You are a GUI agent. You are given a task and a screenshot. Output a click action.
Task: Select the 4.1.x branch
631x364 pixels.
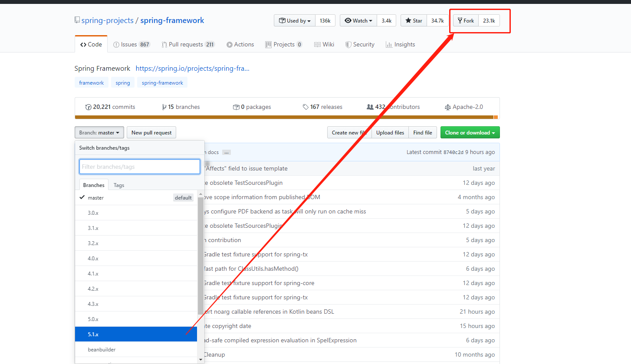(136, 273)
